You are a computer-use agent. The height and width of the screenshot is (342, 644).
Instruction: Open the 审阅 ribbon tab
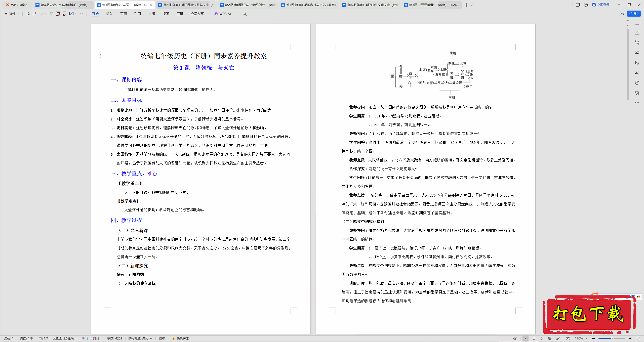coord(152,14)
